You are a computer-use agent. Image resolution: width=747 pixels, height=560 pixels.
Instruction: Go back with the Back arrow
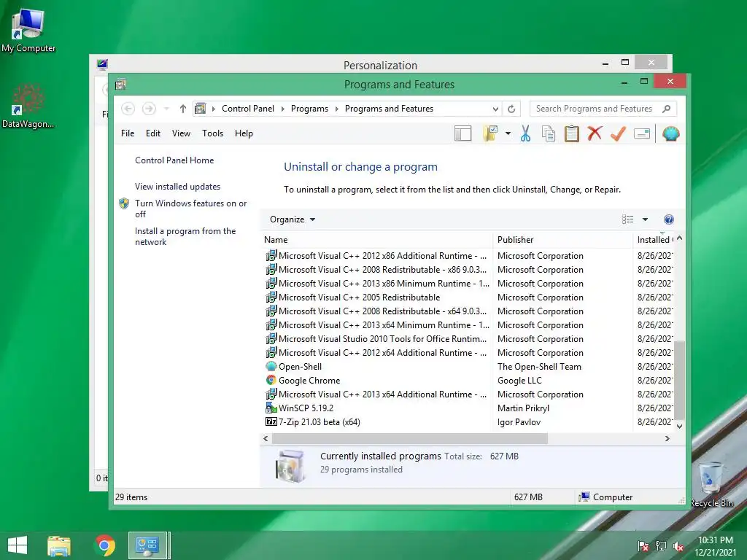click(x=128, y=109)
